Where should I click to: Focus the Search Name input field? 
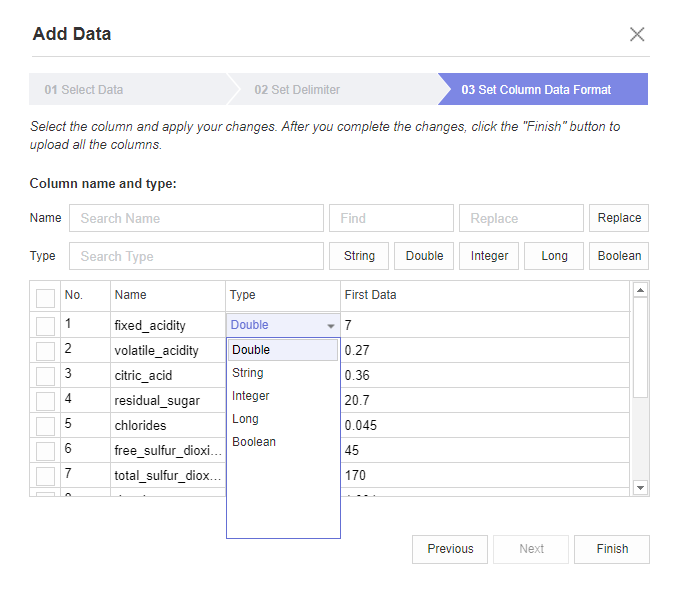click(x=196, y=218)
